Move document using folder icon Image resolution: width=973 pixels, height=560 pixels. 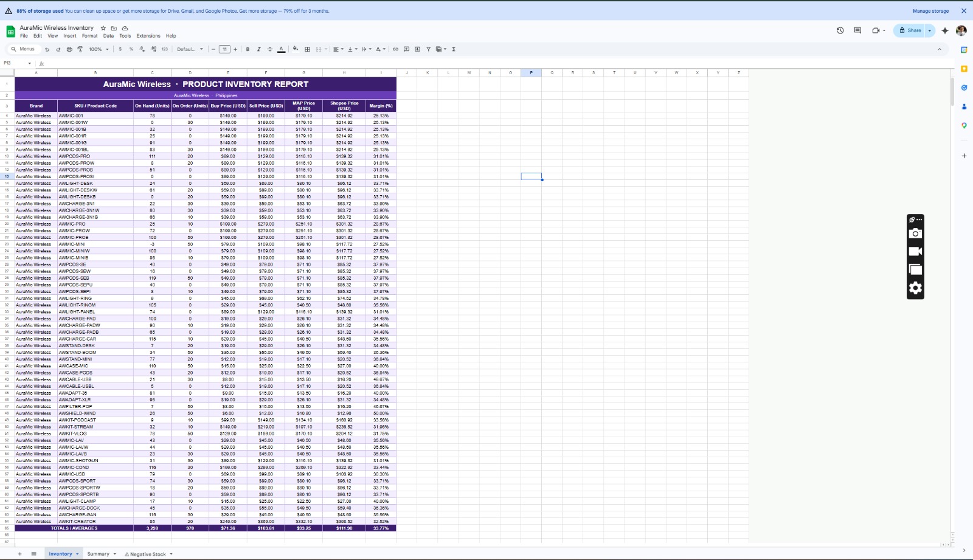114,28
